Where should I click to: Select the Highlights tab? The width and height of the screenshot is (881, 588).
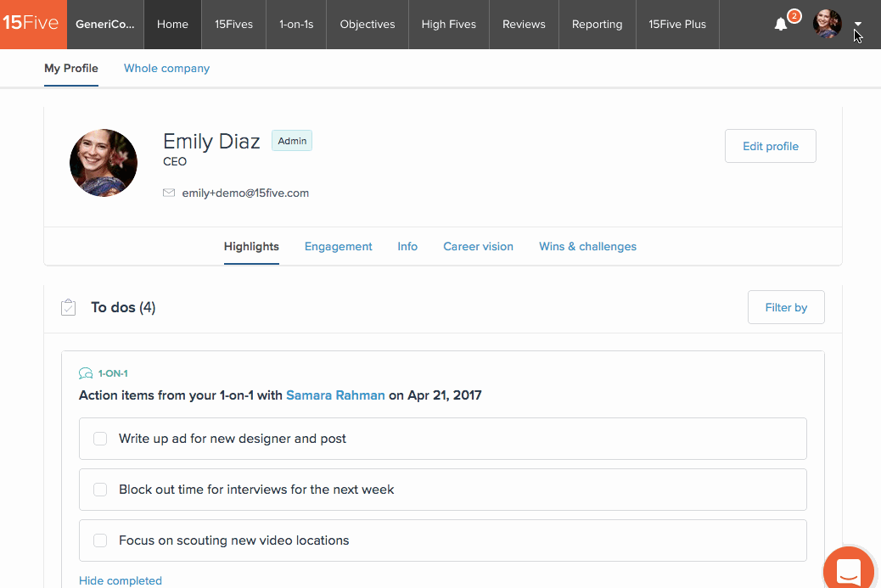(x=251, y=247)
